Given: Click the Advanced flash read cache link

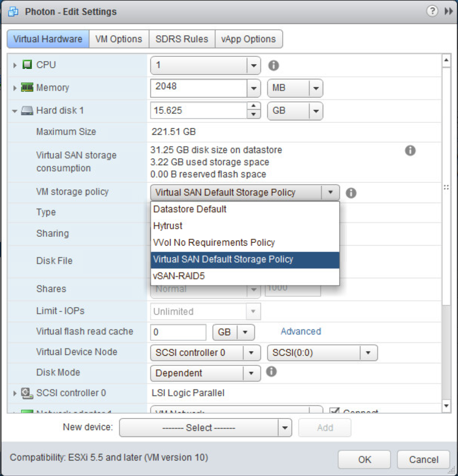Looking at the screenshot, I should tap(301, 332).
